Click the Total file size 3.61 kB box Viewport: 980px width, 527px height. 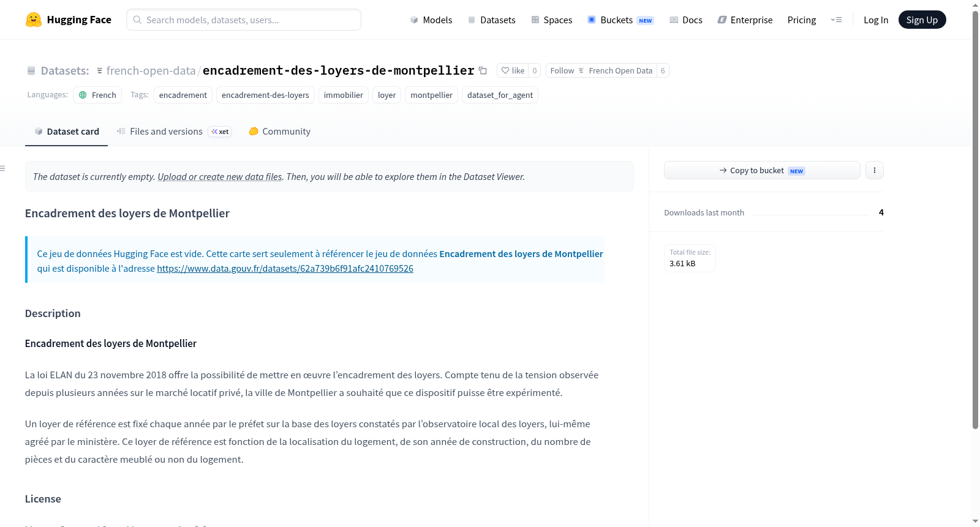(690, 258)
